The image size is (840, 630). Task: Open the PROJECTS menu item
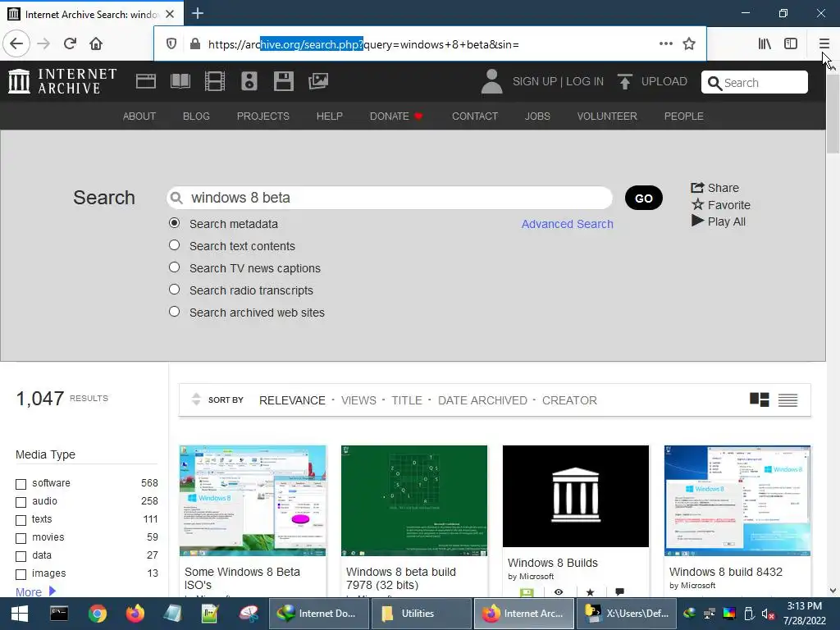coord(263,116)
